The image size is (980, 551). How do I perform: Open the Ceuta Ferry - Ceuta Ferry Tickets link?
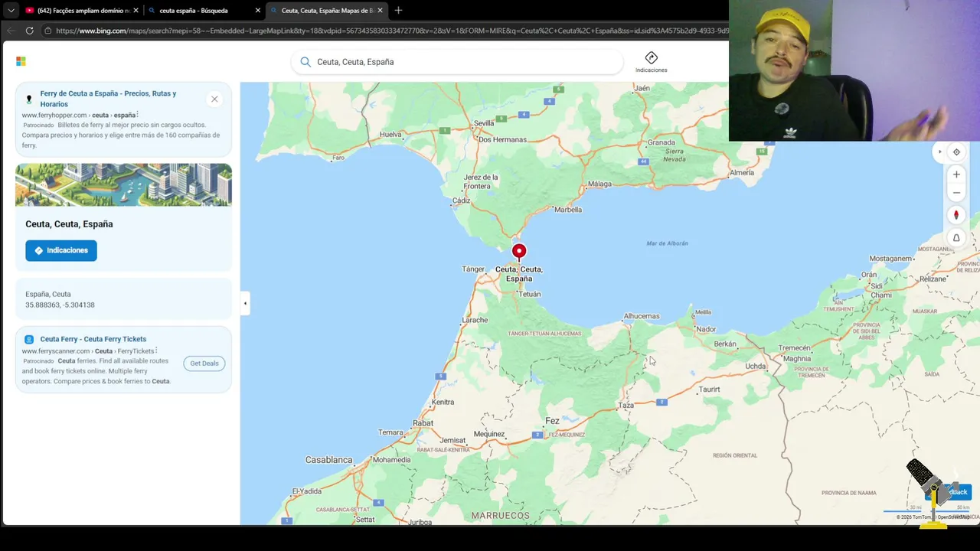tap(93, 339)
